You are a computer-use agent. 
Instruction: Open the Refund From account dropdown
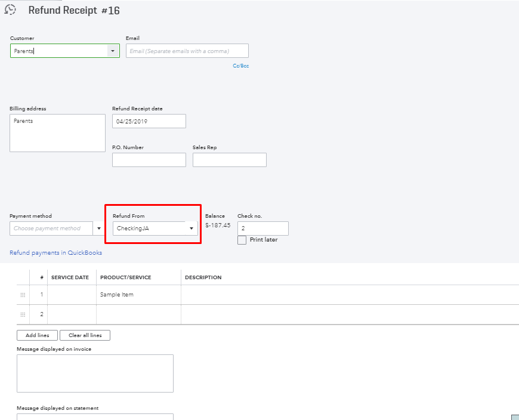point(155,228)
